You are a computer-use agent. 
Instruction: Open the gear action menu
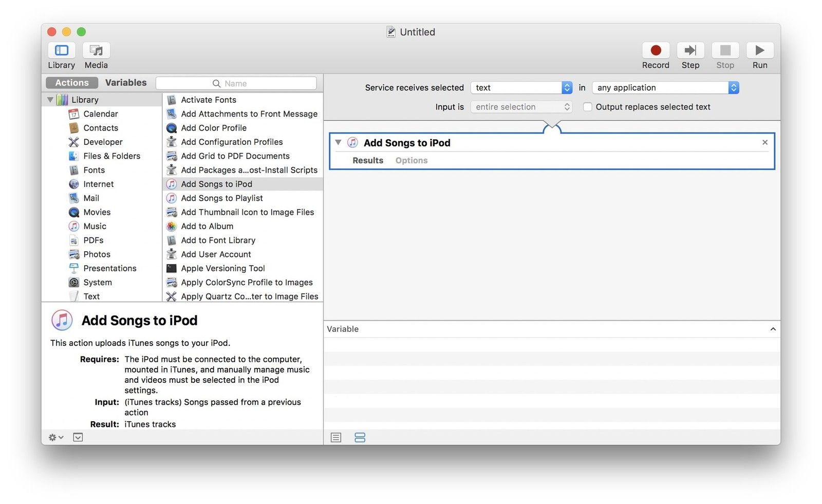pyautogui.click(x=55, y=437)
